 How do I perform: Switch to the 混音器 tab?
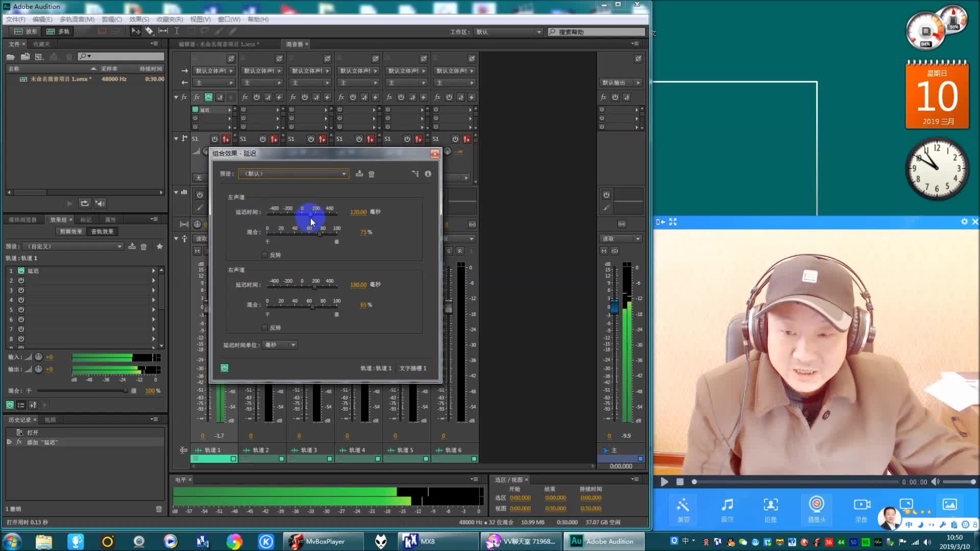click(x=294, y=44)
